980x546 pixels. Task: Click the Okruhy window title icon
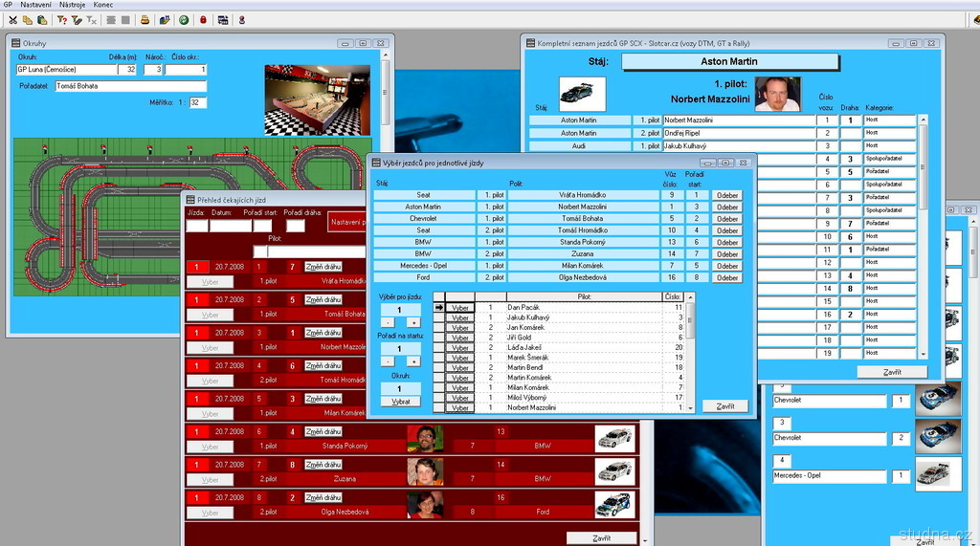(x=15, y=43)
